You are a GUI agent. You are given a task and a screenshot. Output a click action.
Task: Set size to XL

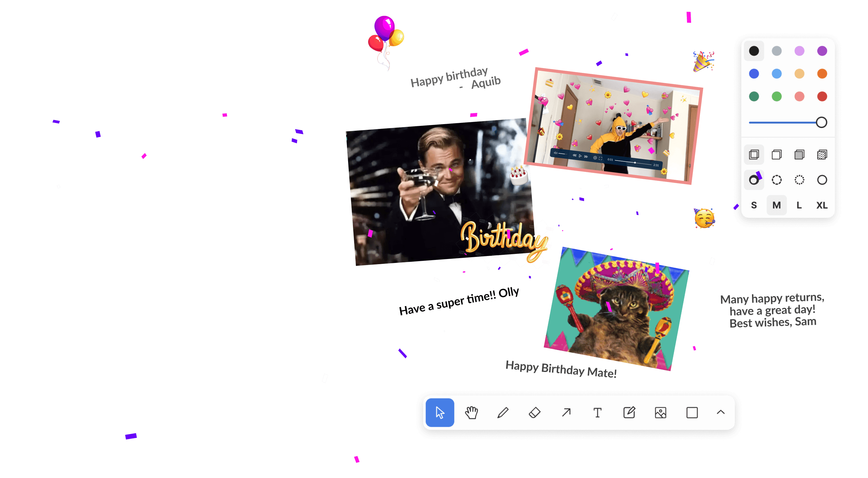click(822, 205)
